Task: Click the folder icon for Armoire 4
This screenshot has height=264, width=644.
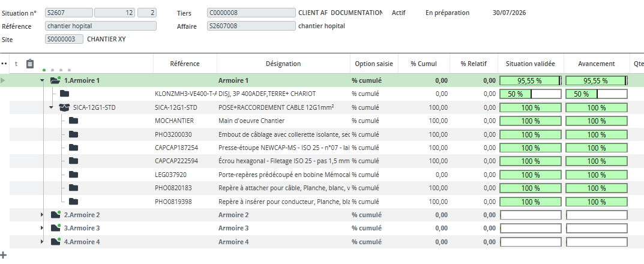Action: coord(55,241)
